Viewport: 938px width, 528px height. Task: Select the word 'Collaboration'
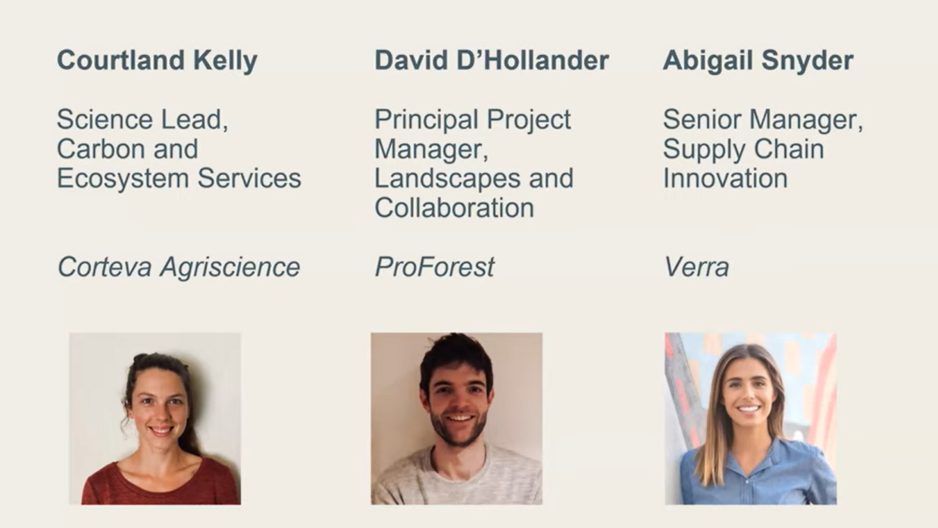click(454, 208)
